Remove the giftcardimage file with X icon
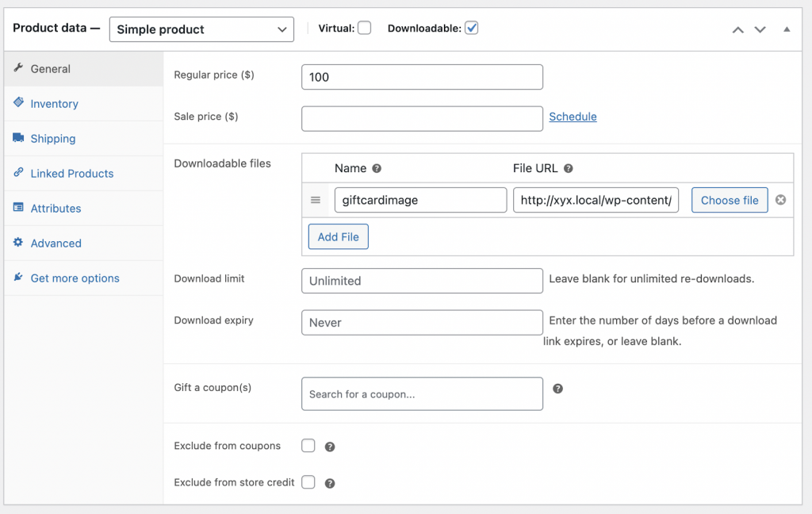 780,199
